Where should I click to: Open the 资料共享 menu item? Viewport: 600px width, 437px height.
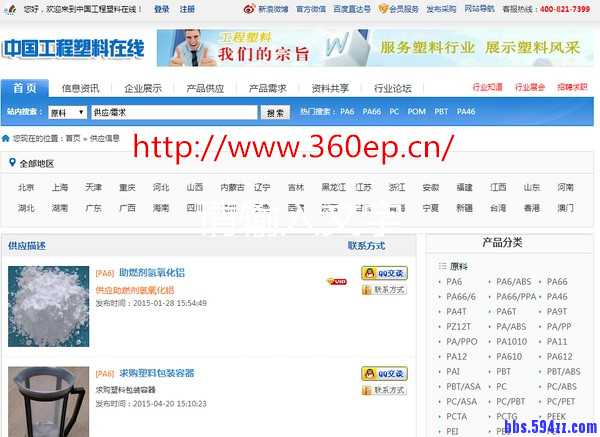tap(330, 88)
